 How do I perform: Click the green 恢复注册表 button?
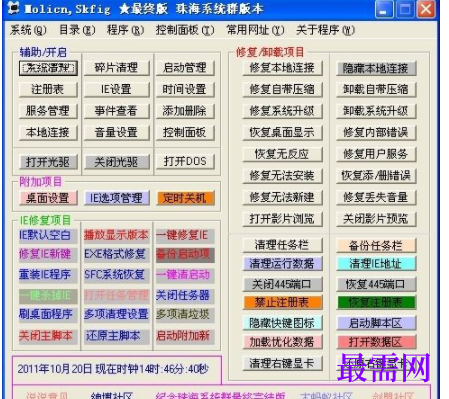(376, 303)
